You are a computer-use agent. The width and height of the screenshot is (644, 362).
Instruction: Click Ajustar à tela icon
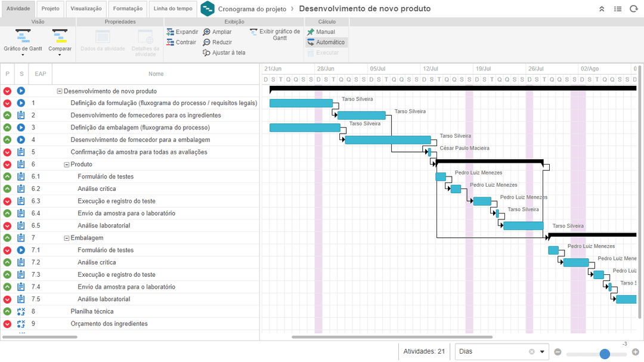(207, 52)
